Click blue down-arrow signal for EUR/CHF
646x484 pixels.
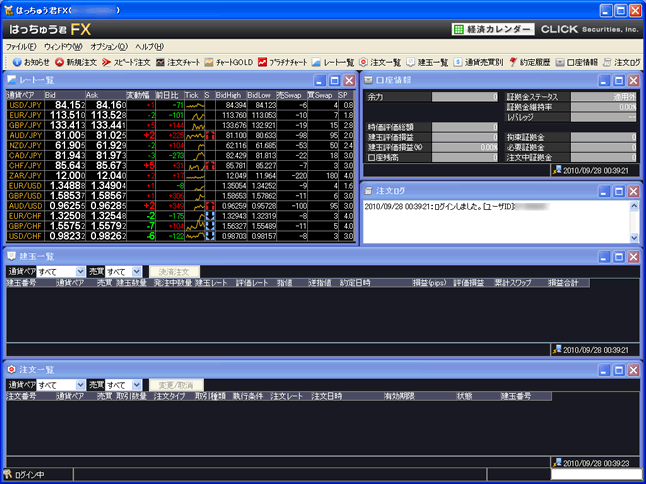(210, 216)
